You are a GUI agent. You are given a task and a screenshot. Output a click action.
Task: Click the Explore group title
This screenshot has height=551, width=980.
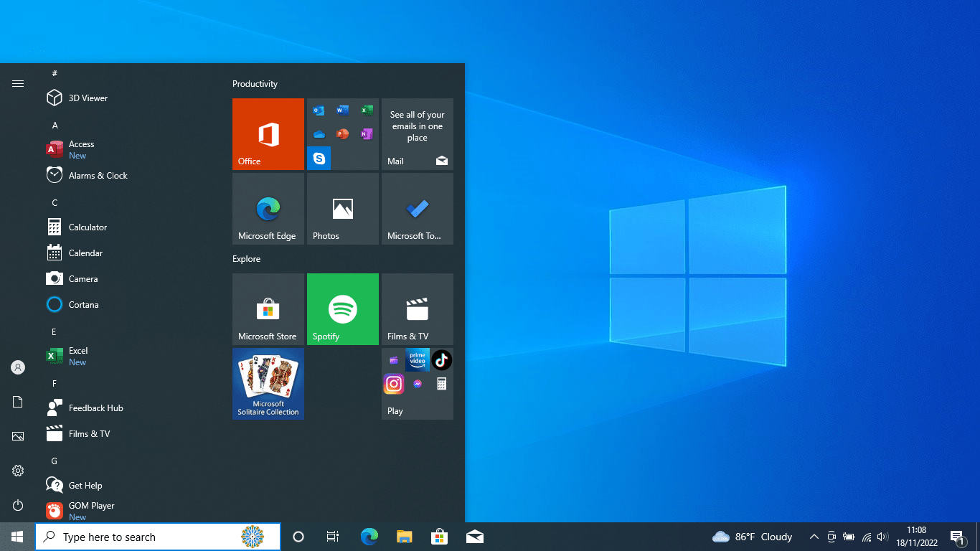[x=246, y=259]
